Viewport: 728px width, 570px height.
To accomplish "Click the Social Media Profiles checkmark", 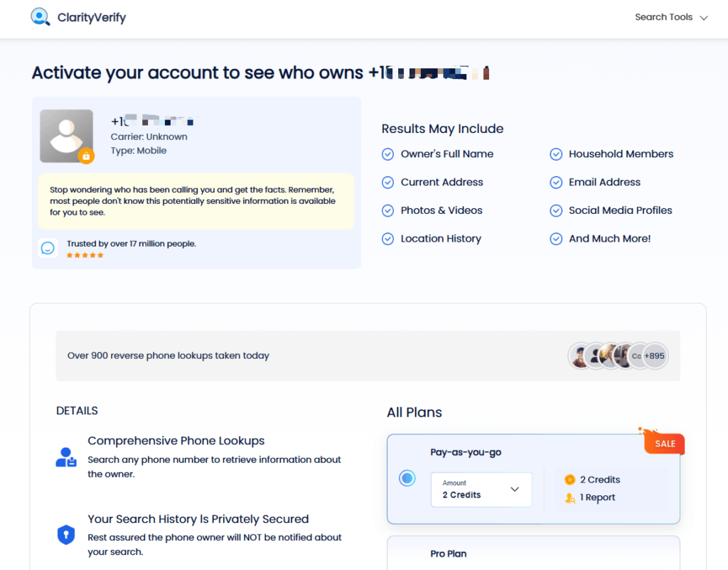I will [556, 211].
